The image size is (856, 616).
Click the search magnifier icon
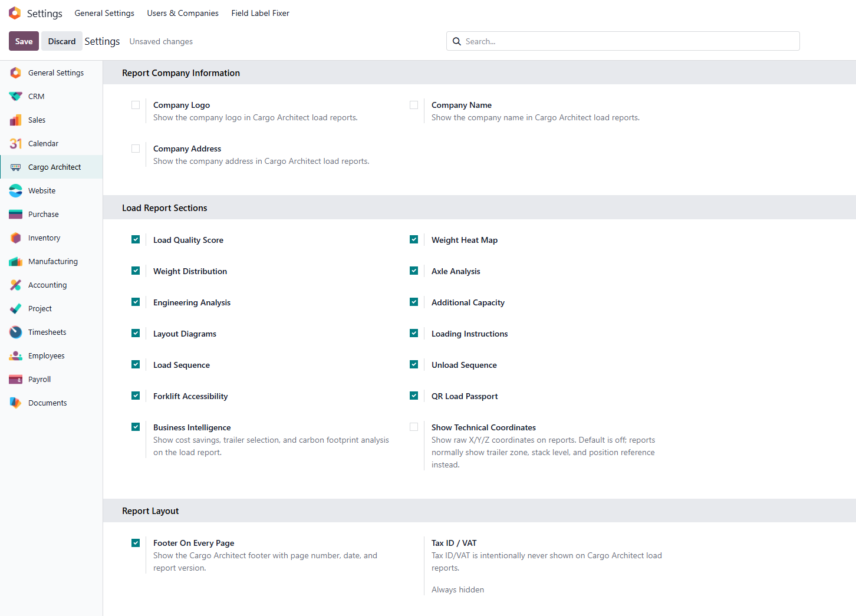(x=457, y=41)
